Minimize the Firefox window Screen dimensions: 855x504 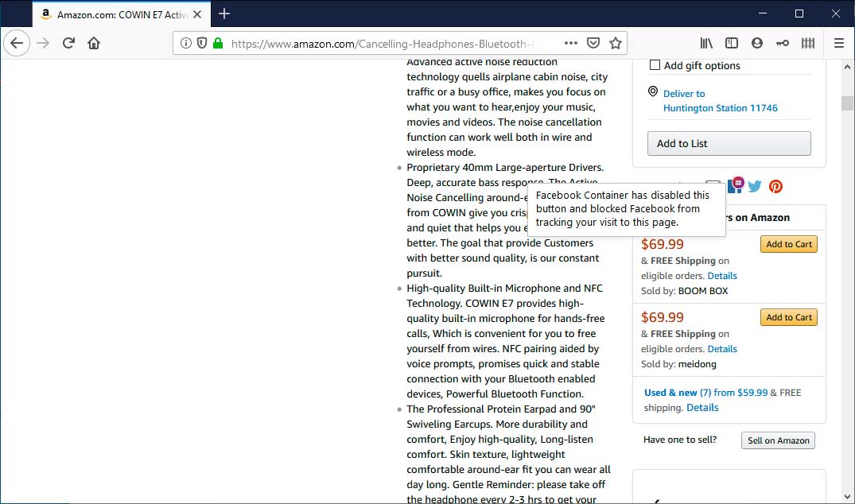pos(762,14)
